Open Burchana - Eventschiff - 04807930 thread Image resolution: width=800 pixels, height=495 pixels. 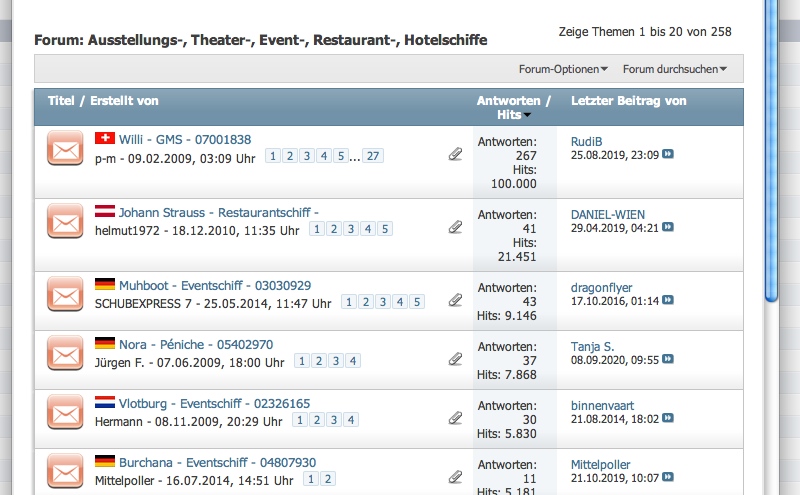pyautogui.click(x=217, y=462)
